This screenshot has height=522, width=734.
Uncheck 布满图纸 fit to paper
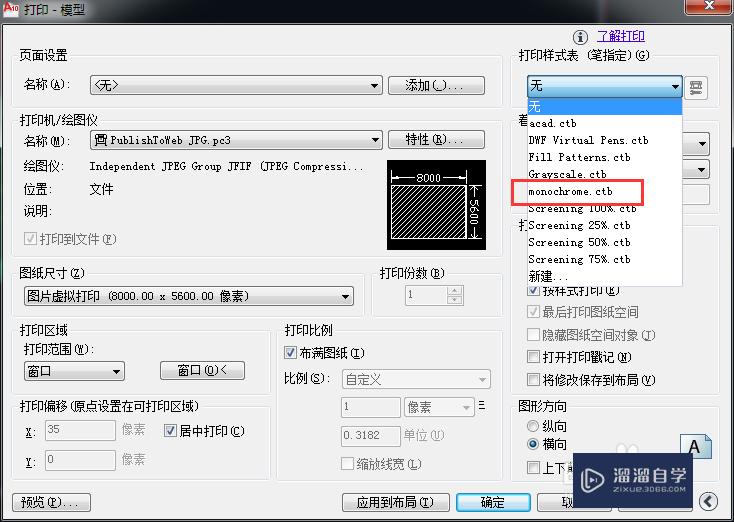click(x=290, y=353)
